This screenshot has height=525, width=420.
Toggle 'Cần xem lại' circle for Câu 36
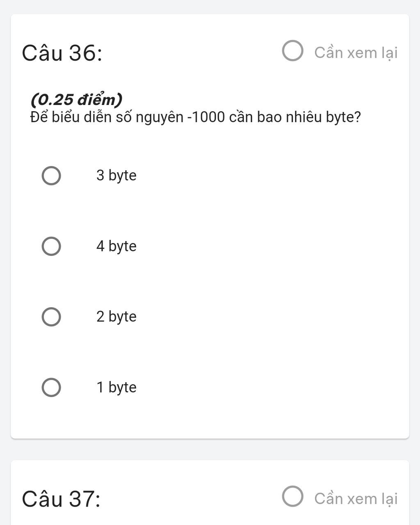click(x=293, y=51)
